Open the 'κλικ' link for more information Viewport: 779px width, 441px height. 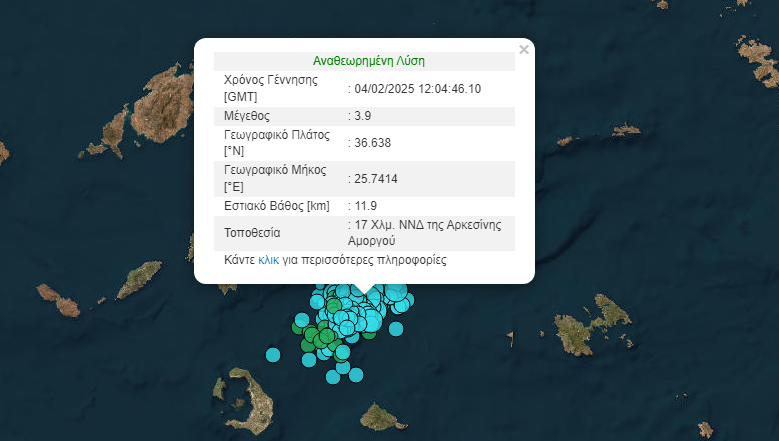pos(268,260)
